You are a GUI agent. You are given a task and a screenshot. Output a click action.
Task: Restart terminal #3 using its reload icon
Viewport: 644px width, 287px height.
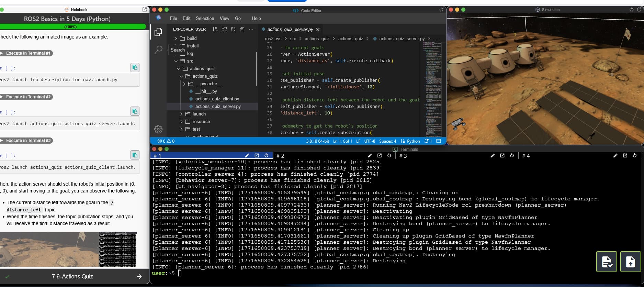pos(512,156)
